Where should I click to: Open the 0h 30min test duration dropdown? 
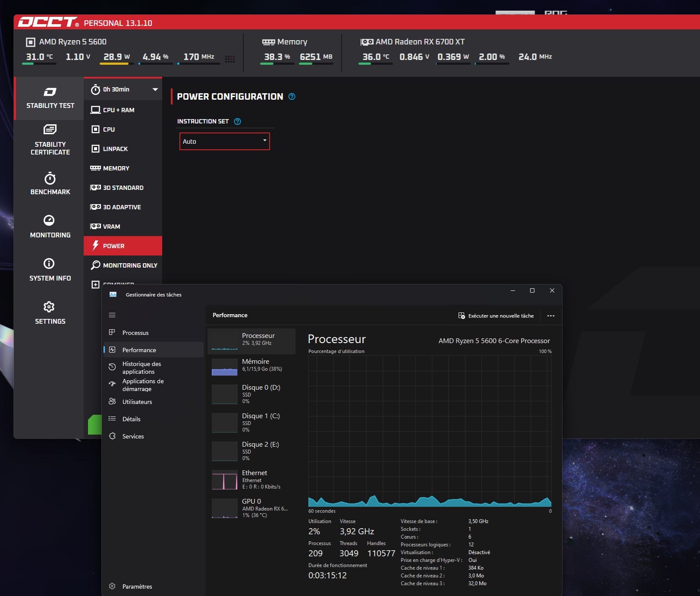click(123, 89)
